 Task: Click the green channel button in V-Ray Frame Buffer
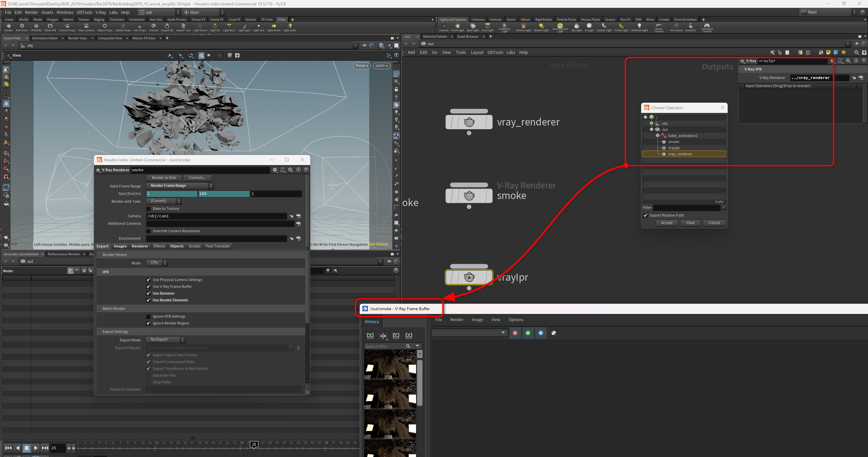click(528, 333)
